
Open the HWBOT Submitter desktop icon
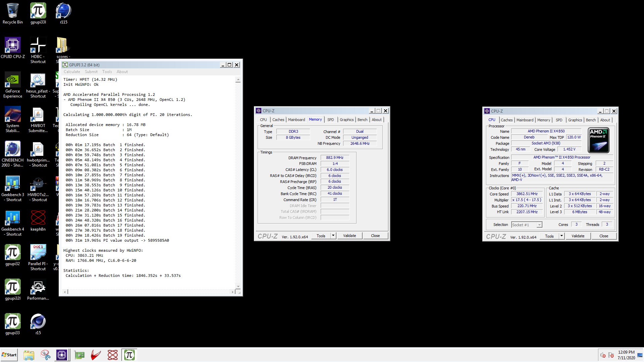tap(38, 119)
